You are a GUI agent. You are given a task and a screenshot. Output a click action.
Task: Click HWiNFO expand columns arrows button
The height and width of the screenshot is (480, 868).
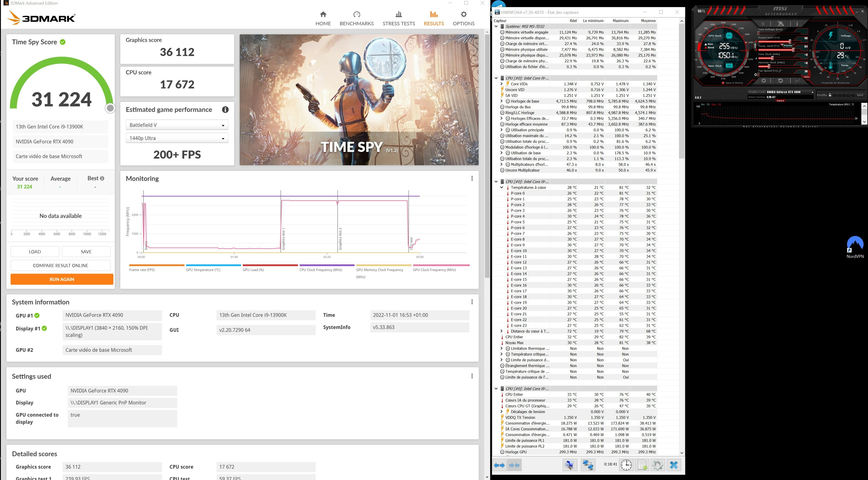pos(499,465)
